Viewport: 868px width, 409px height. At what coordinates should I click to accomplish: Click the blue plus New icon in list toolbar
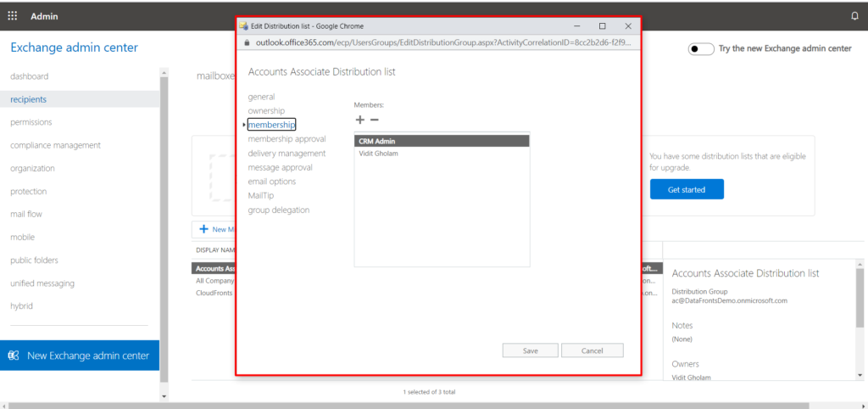(203, 229)
